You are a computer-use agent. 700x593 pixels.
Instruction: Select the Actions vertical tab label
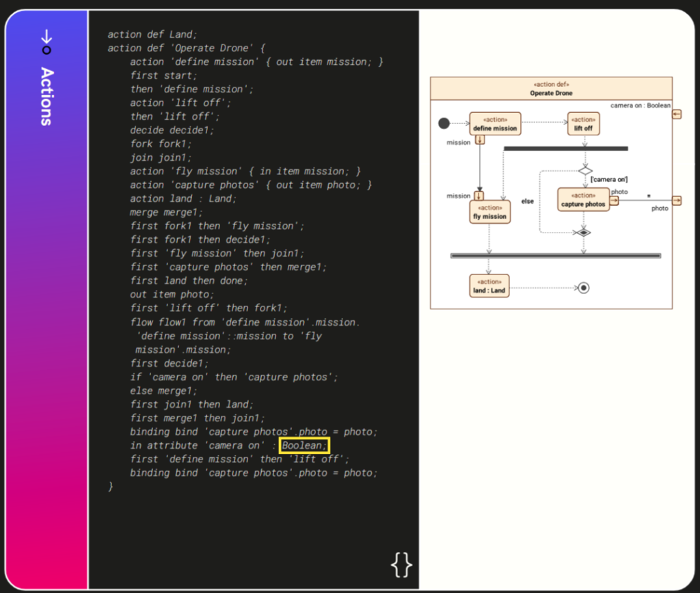coord(46,96)
